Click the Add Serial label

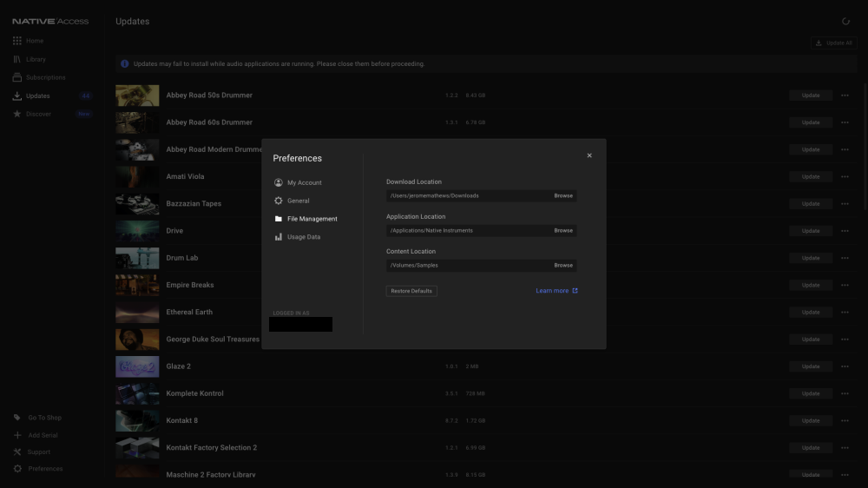tap(43, 435)
